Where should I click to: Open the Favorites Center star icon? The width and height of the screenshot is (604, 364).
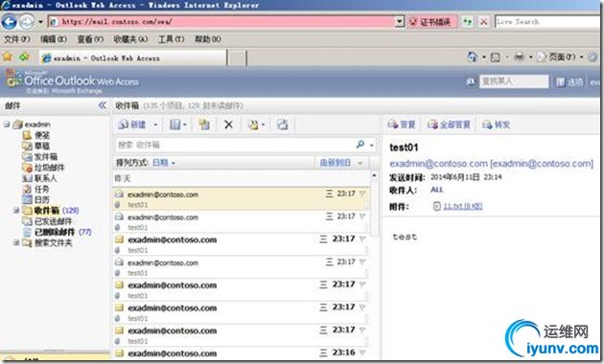click(8, 57)
